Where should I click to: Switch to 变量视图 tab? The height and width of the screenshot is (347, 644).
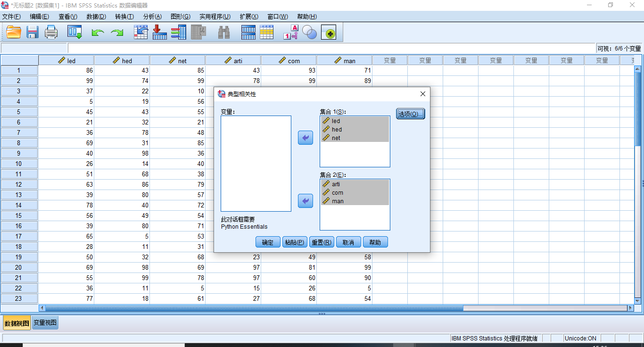[45, 322]
